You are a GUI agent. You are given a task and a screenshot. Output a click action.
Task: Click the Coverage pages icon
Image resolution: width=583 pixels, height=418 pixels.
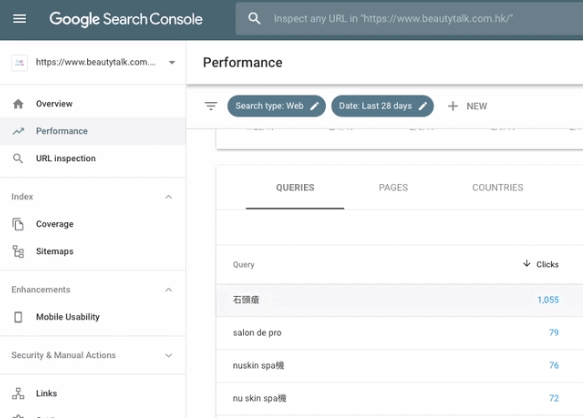[18, 224]
